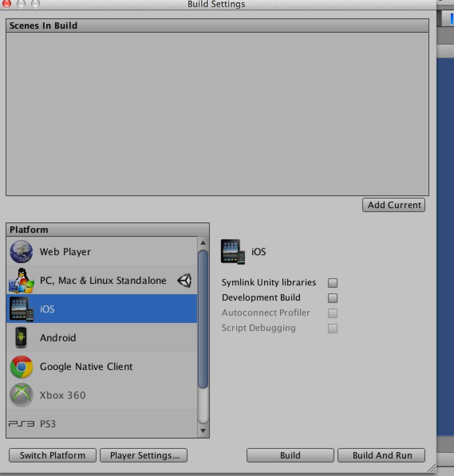The width and height of the screenshot is (454, 476).
Task: Select Google Native Client platform
Action: [102, 366]
